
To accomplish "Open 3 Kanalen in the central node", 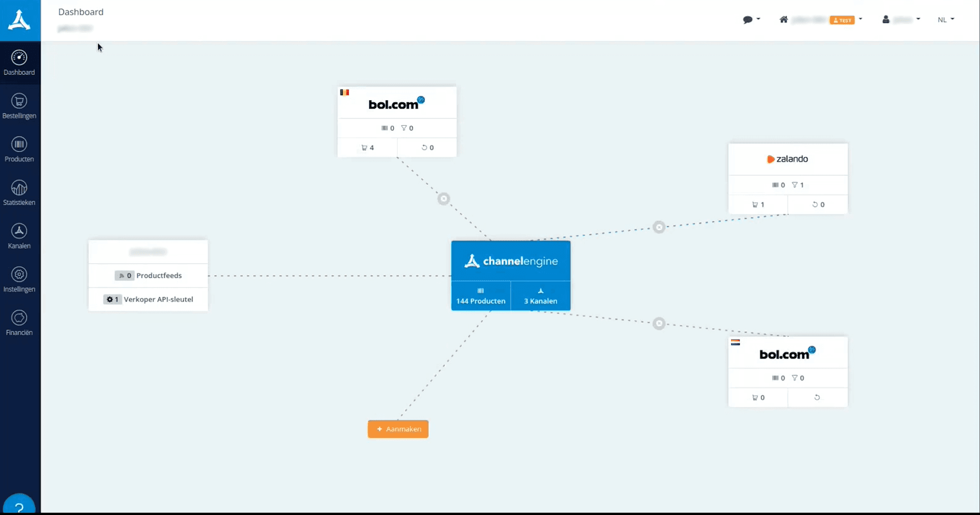I will [x=541, y=296].
